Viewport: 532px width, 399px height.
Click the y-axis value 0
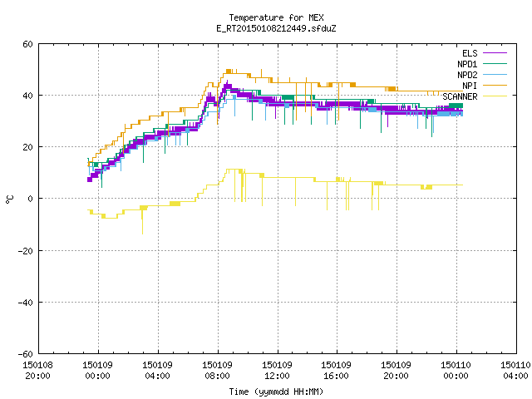(x=30, y=199)
